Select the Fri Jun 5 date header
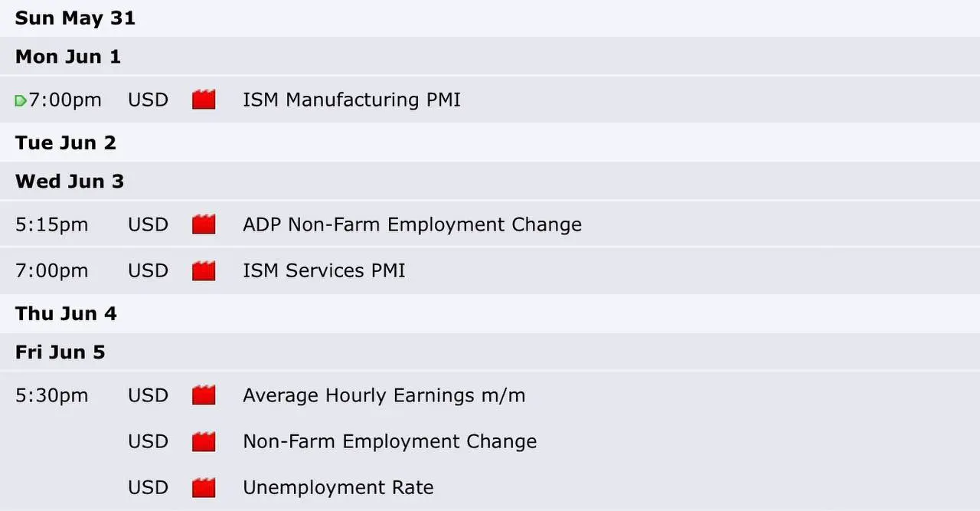980x511 pixels. coord(60,352)
